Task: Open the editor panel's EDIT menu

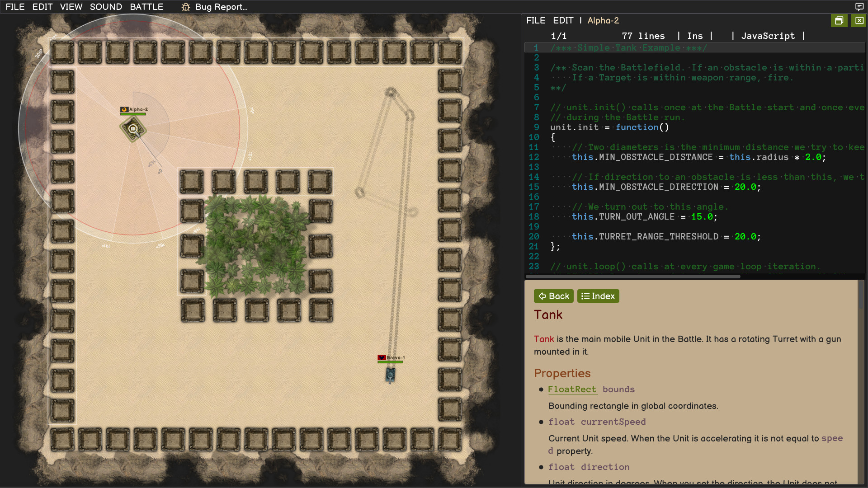Action: [564, 20]
